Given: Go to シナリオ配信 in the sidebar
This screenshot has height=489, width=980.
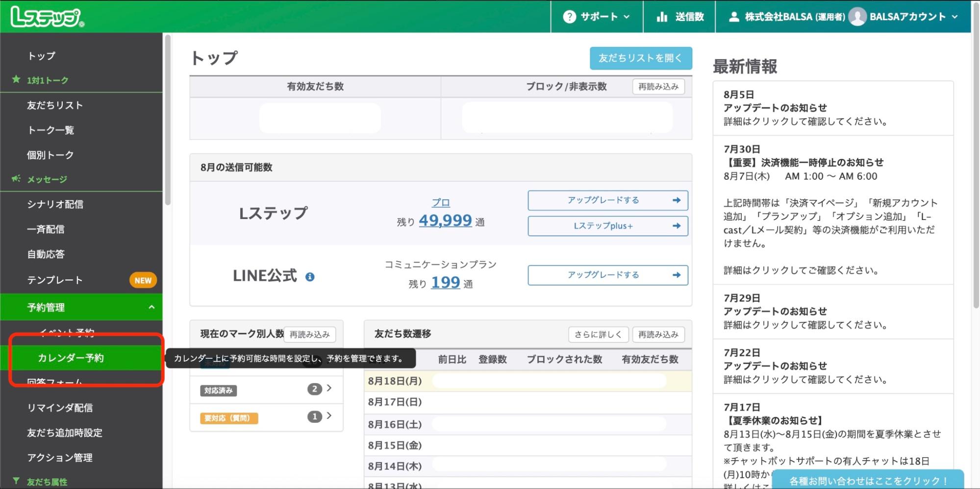Looking at the screenshot, I should coord(55,204).
